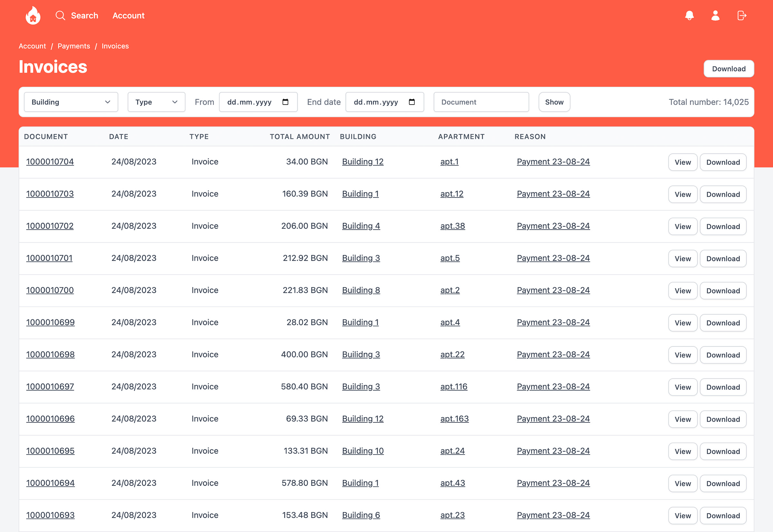Click the Show filter button
The height and width of the screenshot is (532, 773).
point(554,102)
